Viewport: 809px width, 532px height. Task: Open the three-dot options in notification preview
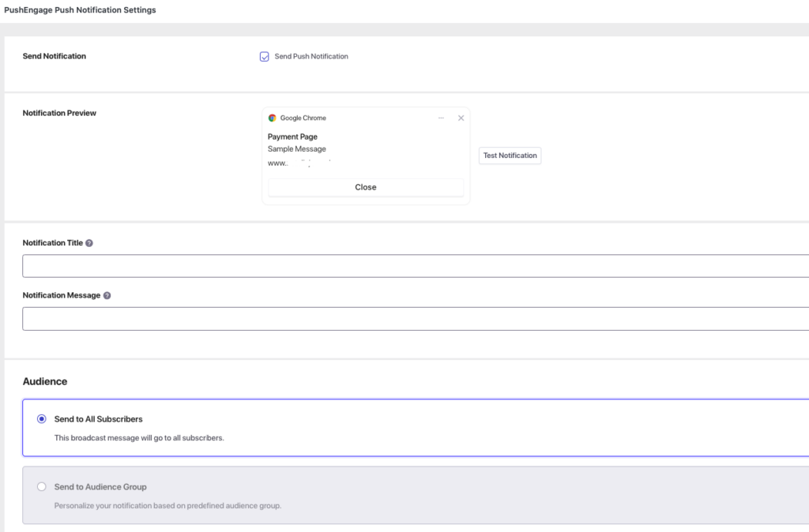441,118
